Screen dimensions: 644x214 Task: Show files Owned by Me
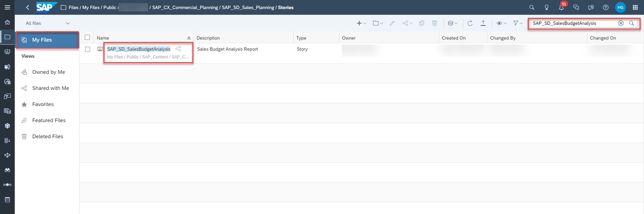tap(48, 72)
